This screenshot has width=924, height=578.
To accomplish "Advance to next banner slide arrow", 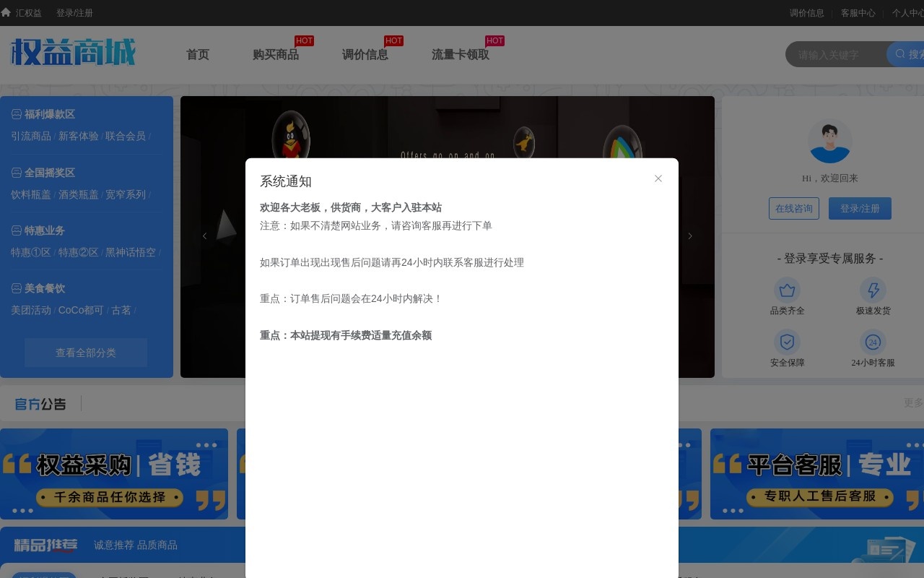I will 690,236.
